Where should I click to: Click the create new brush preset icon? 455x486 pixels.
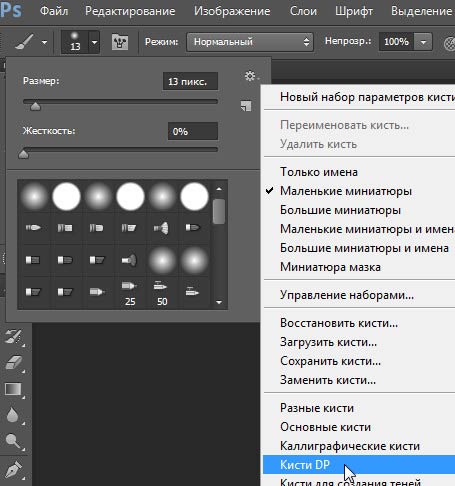click(246, 106)
